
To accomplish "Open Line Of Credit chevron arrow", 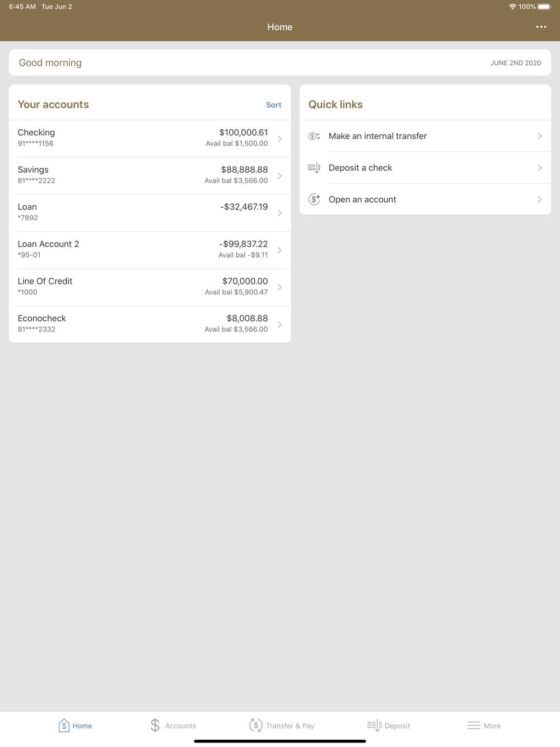I will coord(279,287).
